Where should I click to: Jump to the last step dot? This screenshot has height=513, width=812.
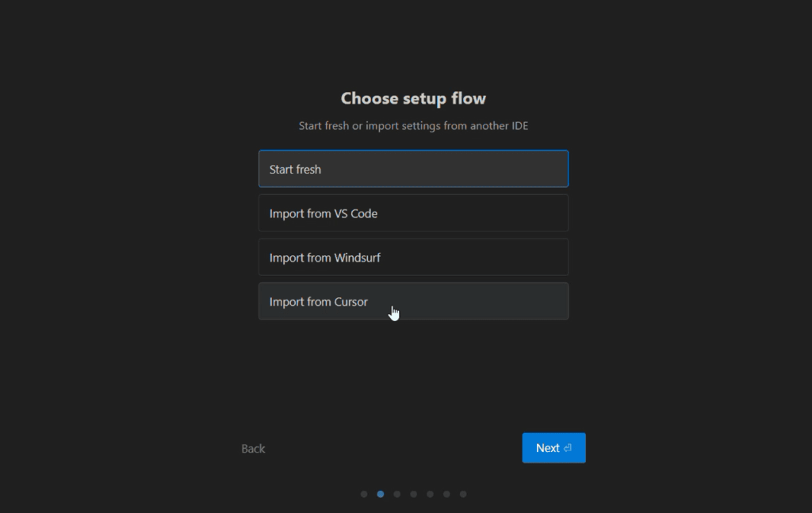(463, 494)
